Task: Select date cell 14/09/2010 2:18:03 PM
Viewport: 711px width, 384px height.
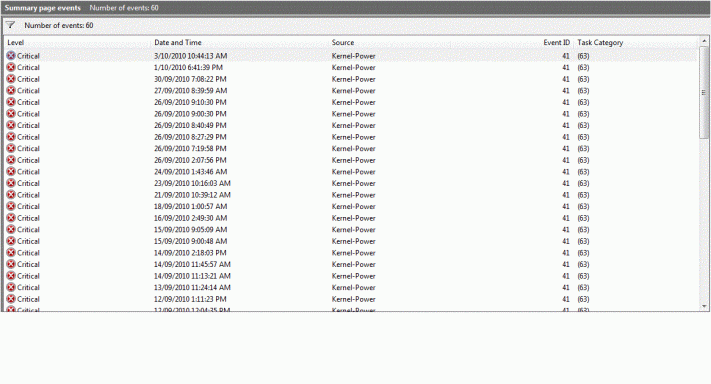Action: pos(190,253)
